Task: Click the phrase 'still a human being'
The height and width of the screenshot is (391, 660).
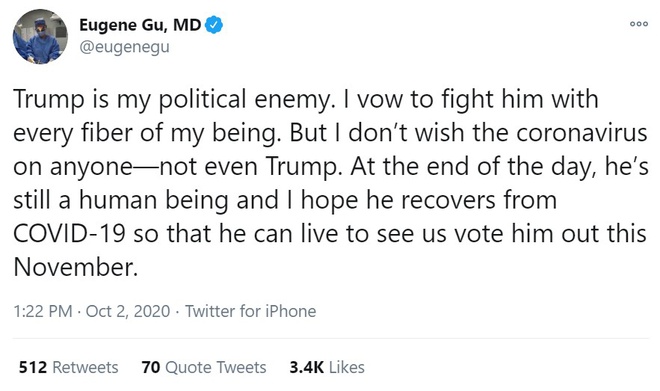Action: [x=121, y=201]
